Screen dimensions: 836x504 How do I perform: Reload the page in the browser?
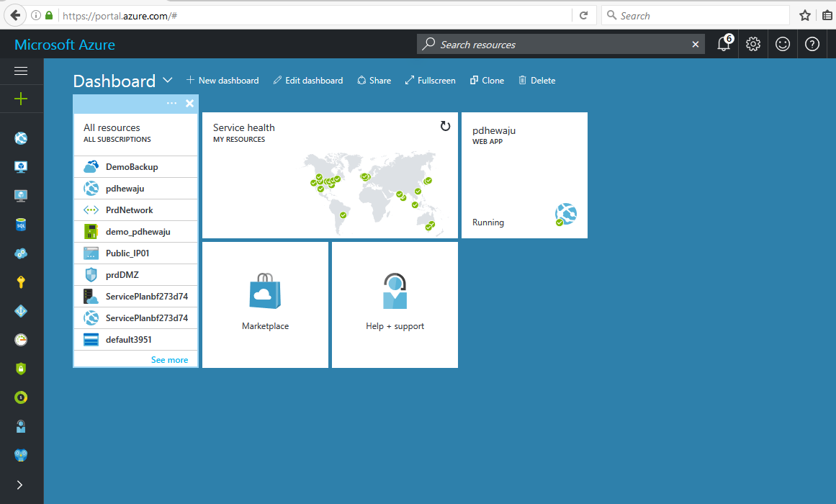584,15
